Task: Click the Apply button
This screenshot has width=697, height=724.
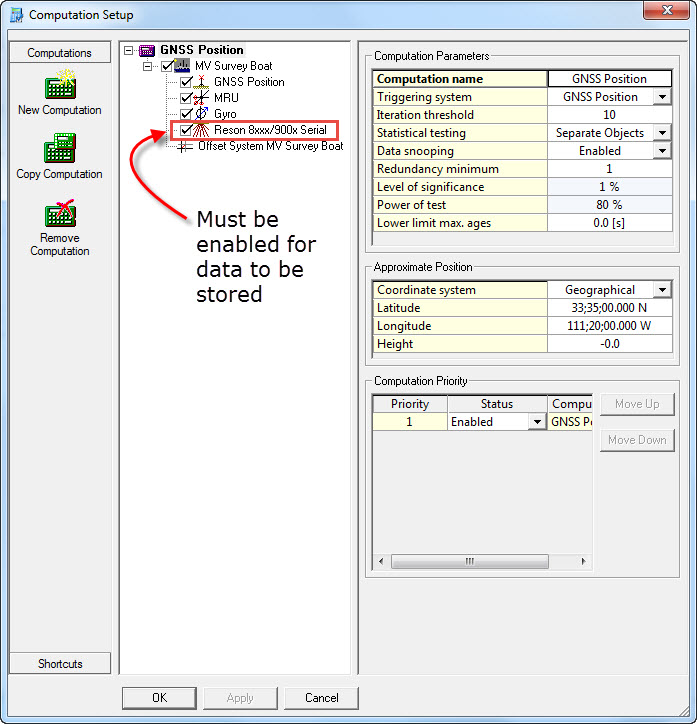Action: (x=240, y=698)
